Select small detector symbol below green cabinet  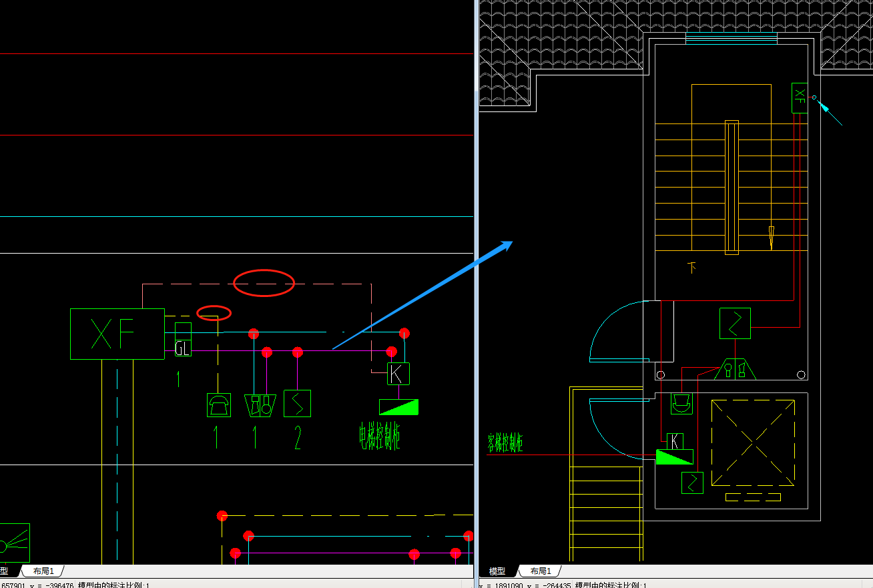click(692, 483)
